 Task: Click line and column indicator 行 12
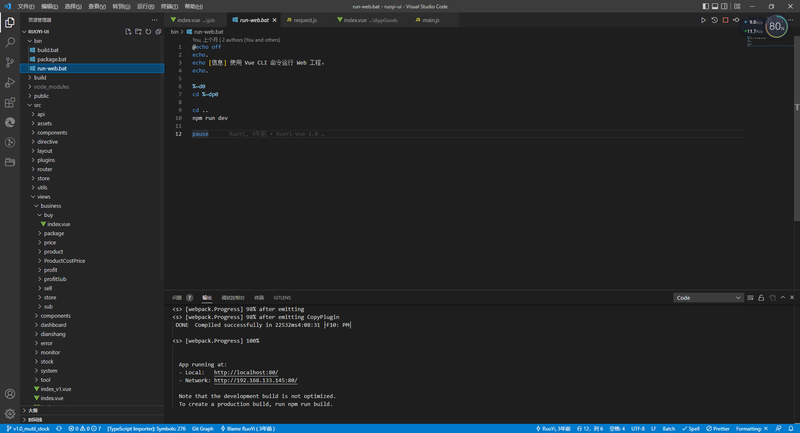tap(590, 429)
